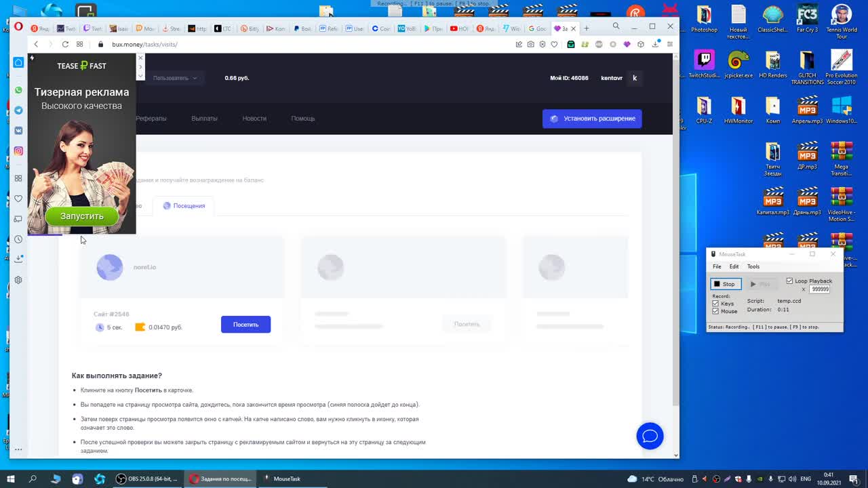Open the Goo Google browser tab
868x488 pixels.
coord(537,28)
